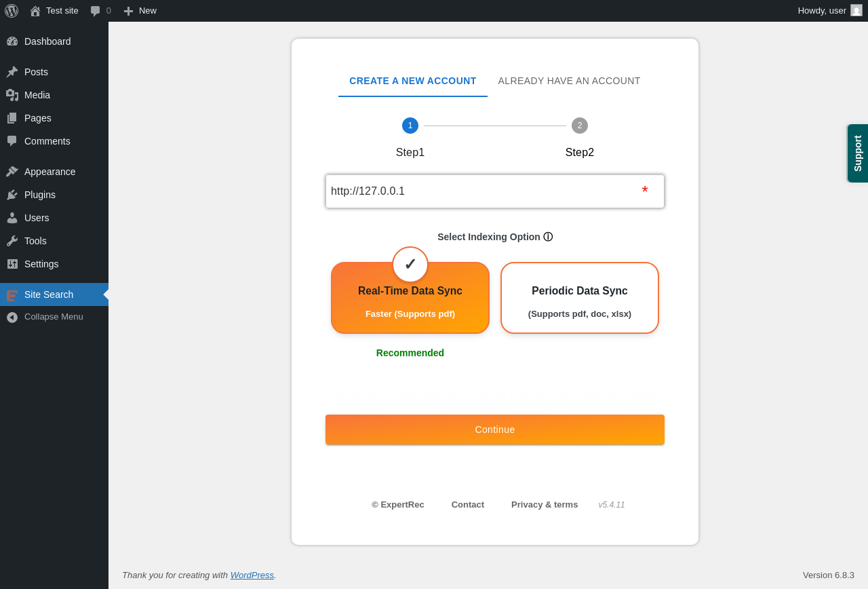Collapse the admin sidebar menu

tap(54, 317)
